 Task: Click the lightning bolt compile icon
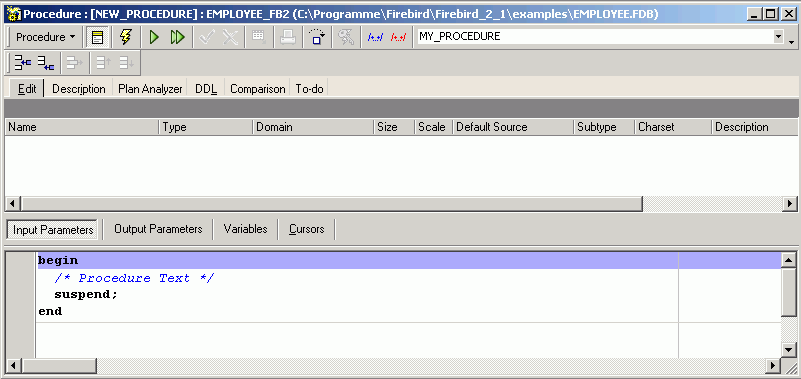coord(125,37)
